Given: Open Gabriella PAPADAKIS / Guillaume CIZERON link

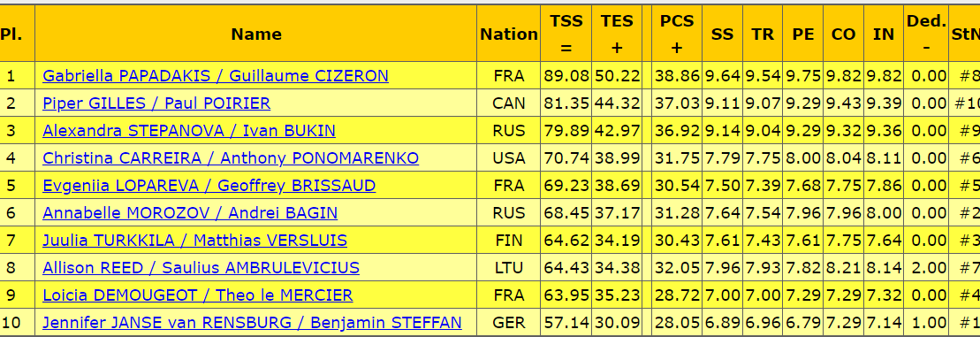Looking at the screenshot, I should [215, 76].
